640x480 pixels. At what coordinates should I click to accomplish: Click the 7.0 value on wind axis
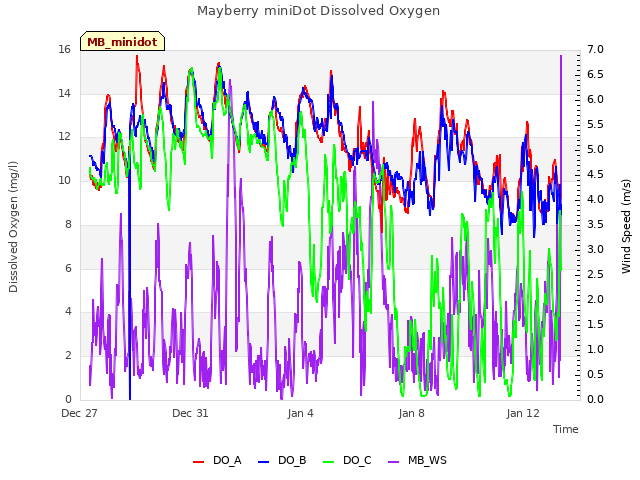pyautogui.click(x=595, y=50)
